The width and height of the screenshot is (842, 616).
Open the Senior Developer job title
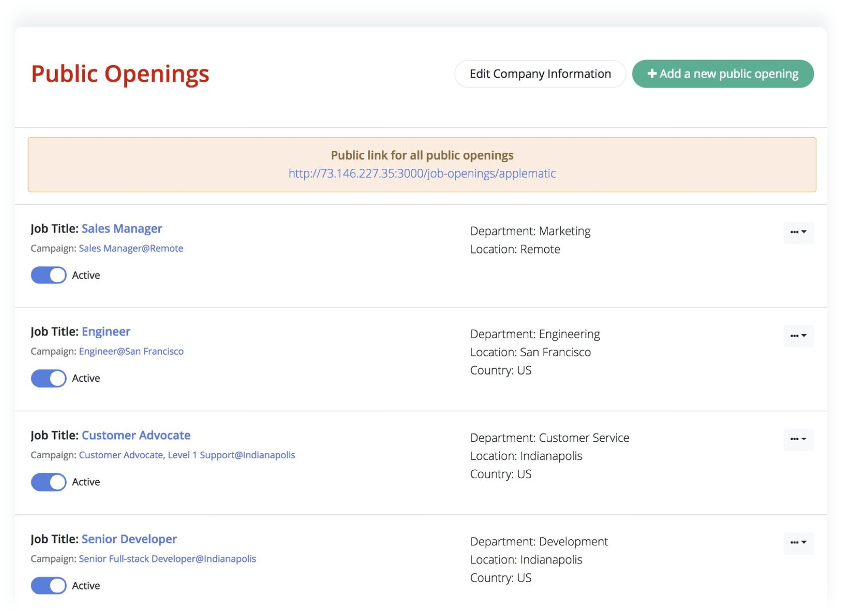coord(129,539)
